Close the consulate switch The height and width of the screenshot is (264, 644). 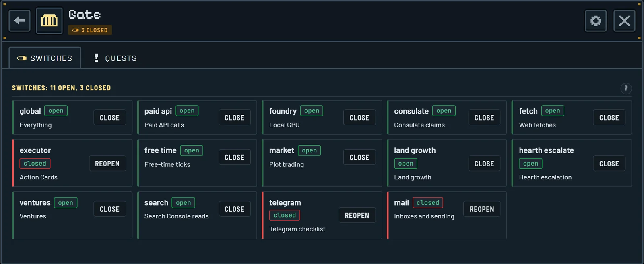click(x=484, y=118)
